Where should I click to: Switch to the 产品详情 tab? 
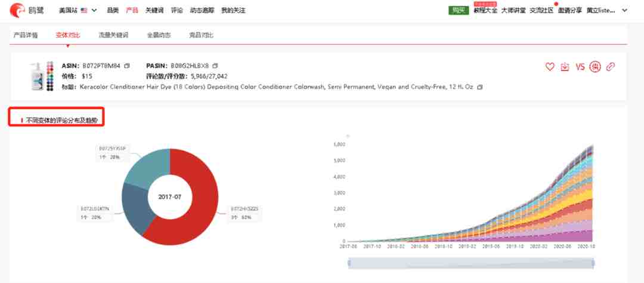pyautogui.click(x=26, y=35)
